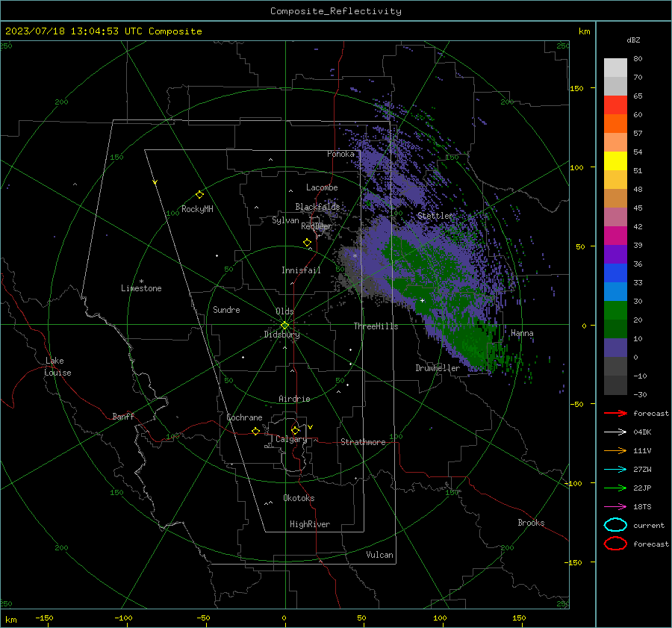Click the yellow radar site marker at Didsbury

285,326
